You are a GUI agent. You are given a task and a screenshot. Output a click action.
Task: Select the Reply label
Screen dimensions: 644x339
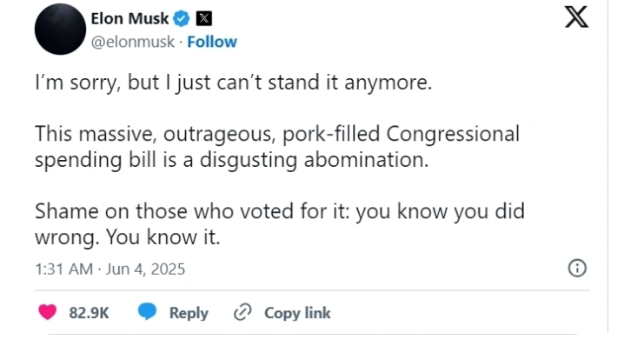pyautogui.click(x=189, y=313)
